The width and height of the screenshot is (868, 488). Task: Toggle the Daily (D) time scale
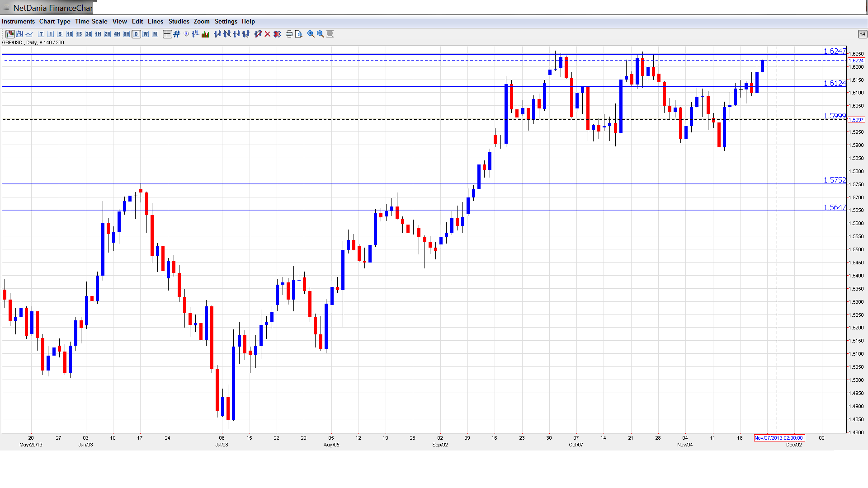[x=136, y=34]
